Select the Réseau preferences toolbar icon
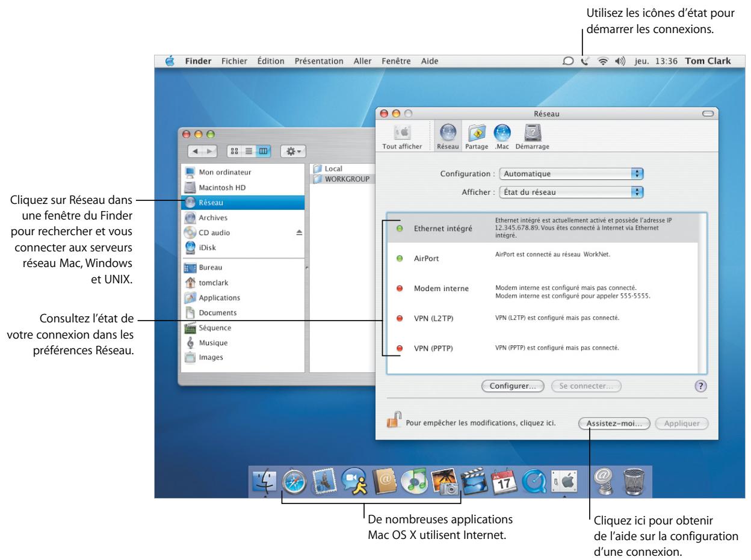 pos(447,136)
